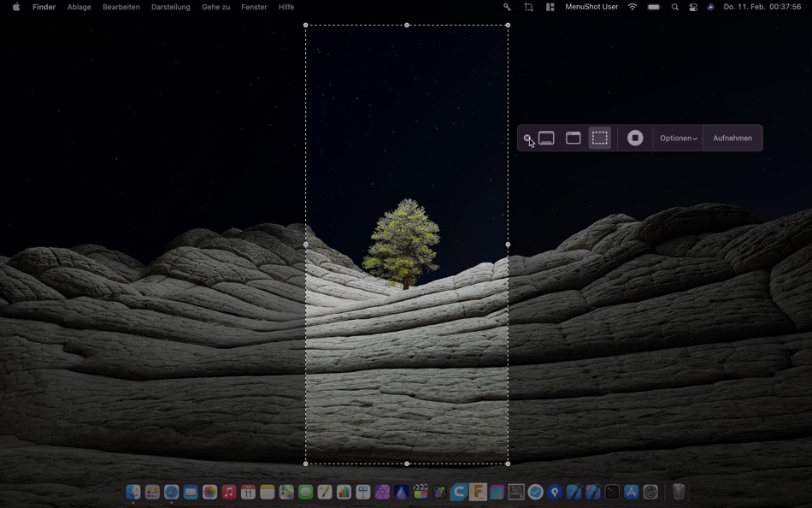
Task: Open Control Center
Action: pos(693,7)
